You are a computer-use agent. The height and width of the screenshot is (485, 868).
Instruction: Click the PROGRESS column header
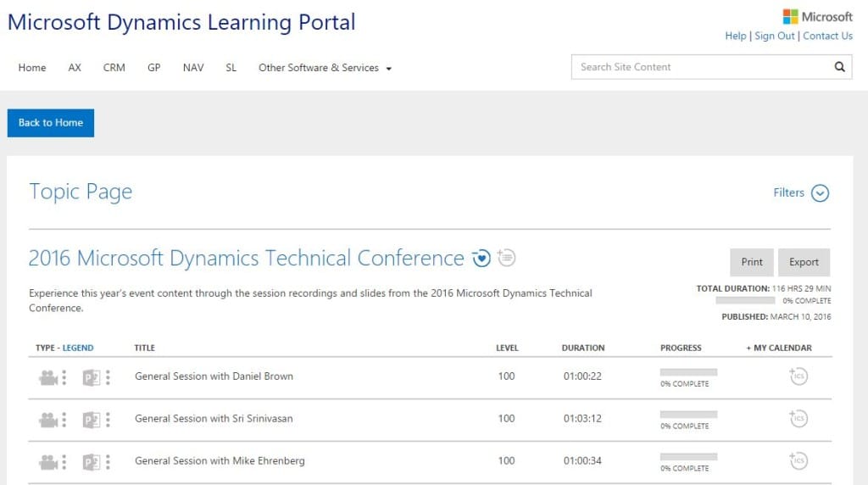click(681, 348)
